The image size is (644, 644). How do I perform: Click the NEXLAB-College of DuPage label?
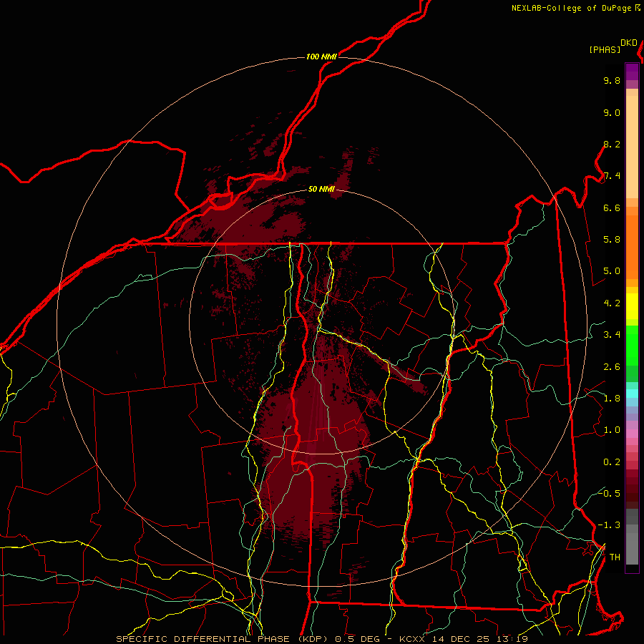pyautogui.click(x=572, y=8)
